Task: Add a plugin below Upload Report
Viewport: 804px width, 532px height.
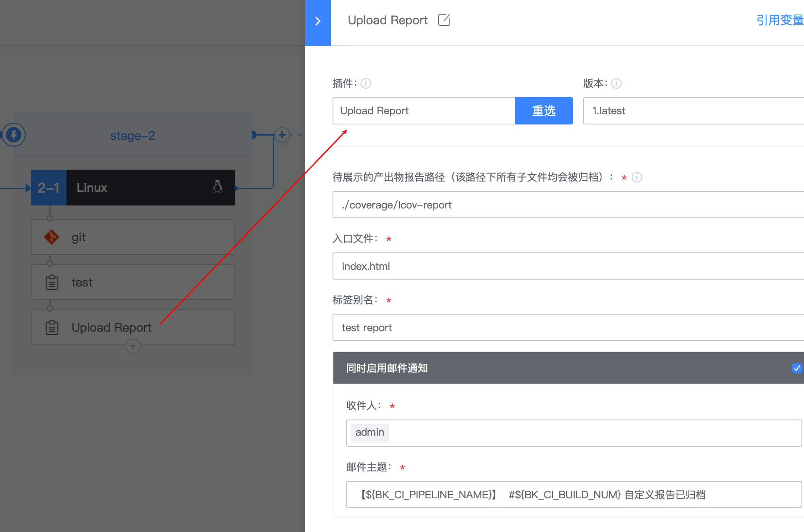Action: (133, 346)
